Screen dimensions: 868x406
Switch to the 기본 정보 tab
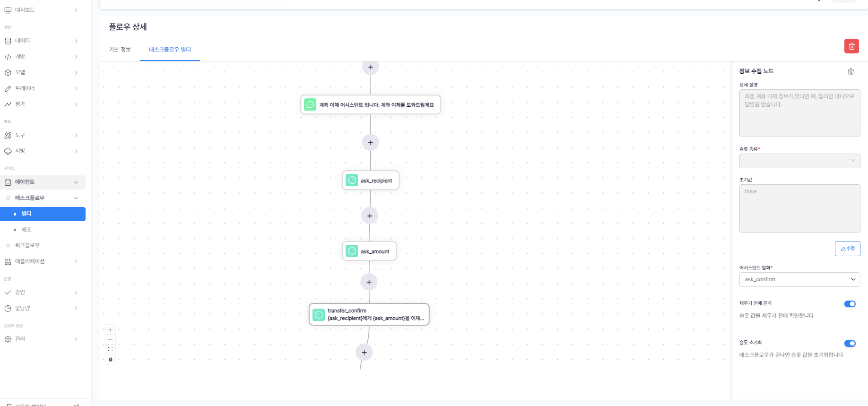(x=120, y=50)
